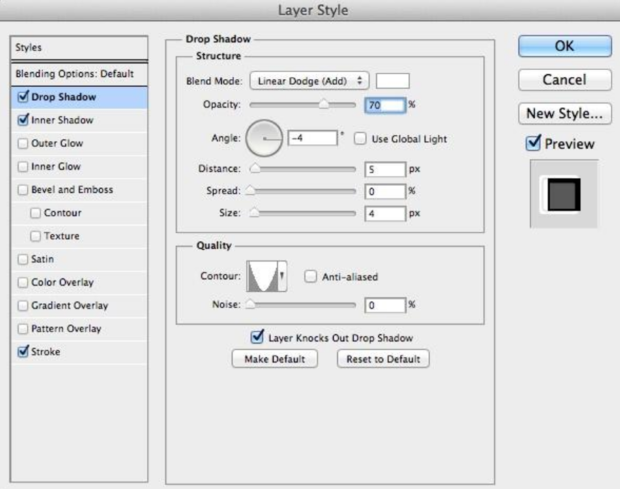
Task: Select the Inner Shadow label
Action: click(62, 120)
